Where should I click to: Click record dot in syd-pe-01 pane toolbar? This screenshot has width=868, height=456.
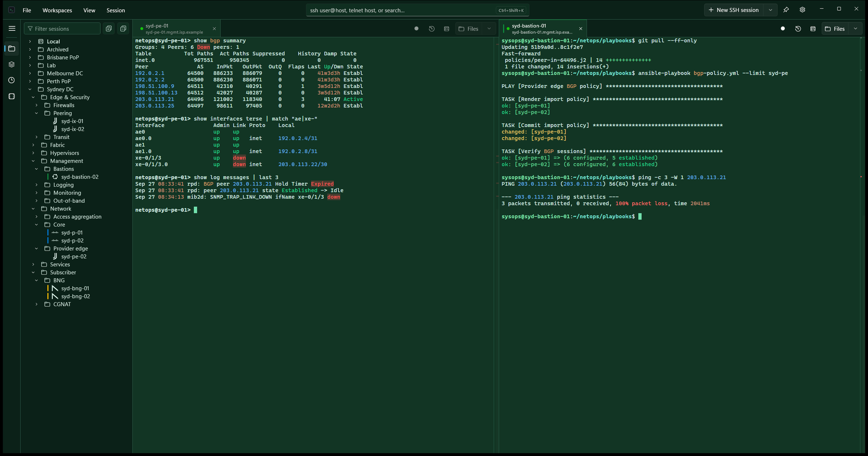pyautogui.click(x=416, y=28)
